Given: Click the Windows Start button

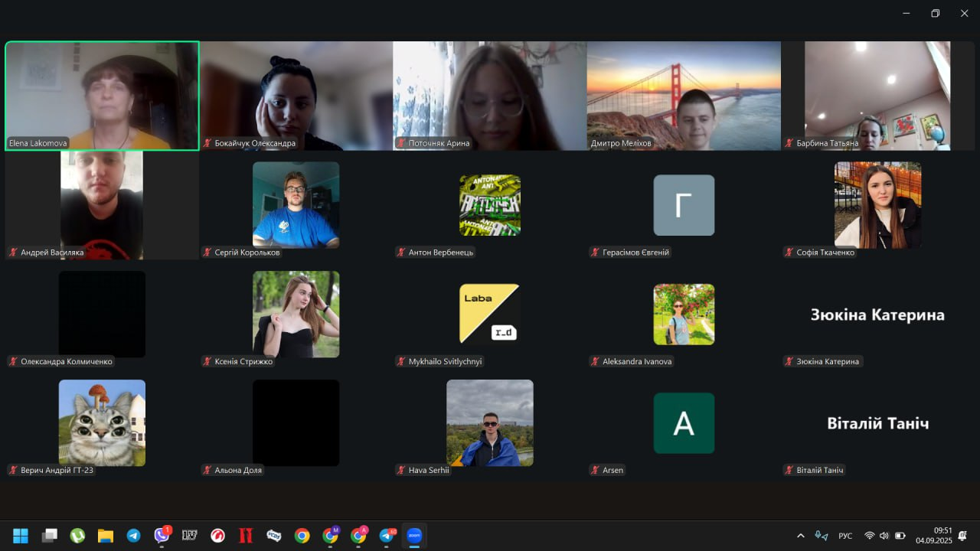Looking at the screenshot, I should pos(21,536).
